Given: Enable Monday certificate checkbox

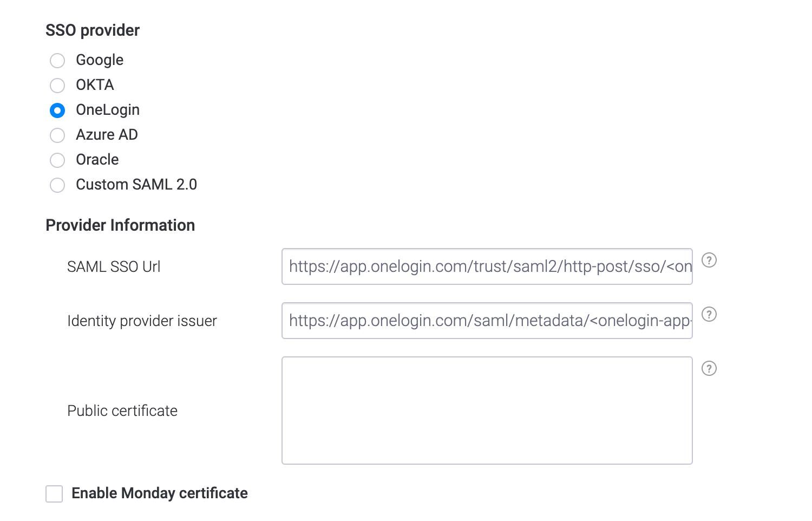Looking at the screenshot, I should coord(54,494).
